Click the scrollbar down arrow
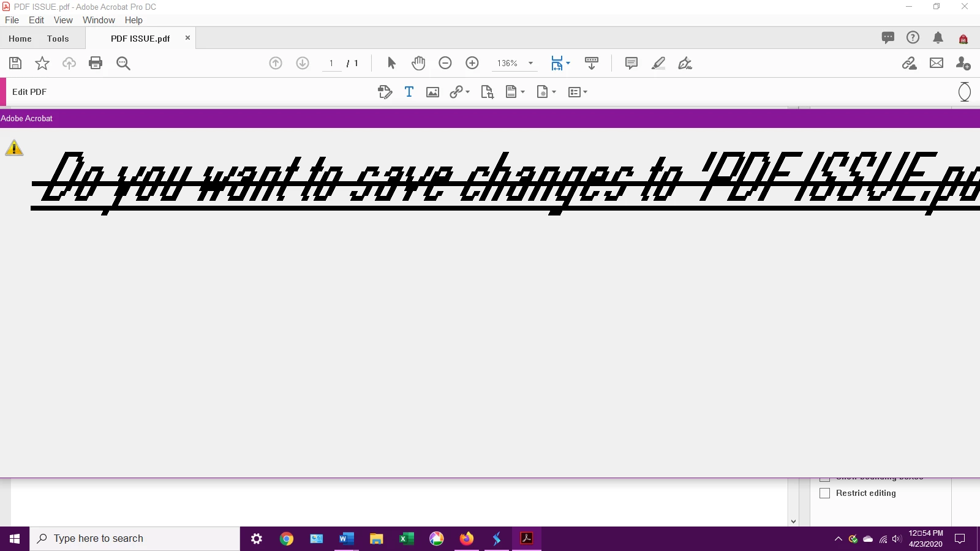The height and width of the screenshot is (551, 980). (794, 522)
